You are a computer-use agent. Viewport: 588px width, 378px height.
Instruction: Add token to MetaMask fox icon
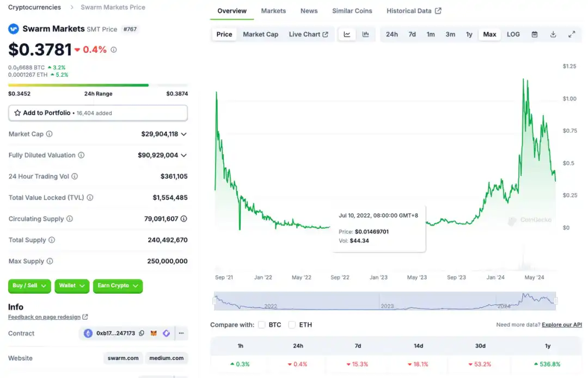coord(154,333)
